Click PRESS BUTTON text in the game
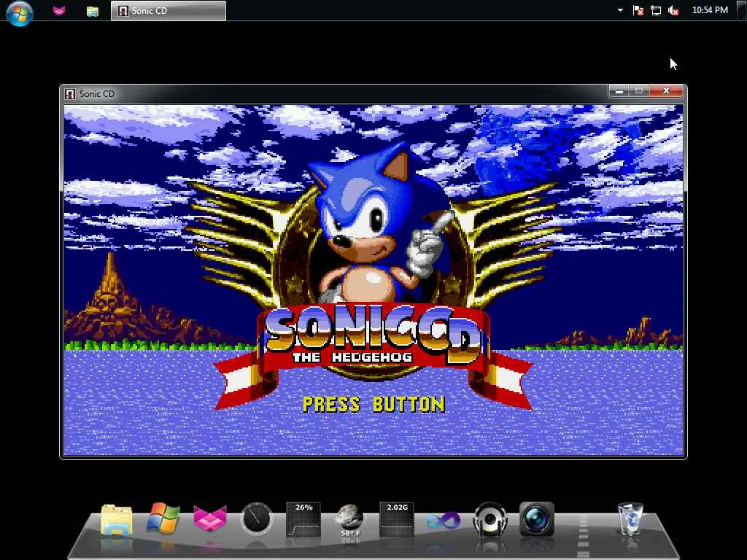 [x=374, y=405]
